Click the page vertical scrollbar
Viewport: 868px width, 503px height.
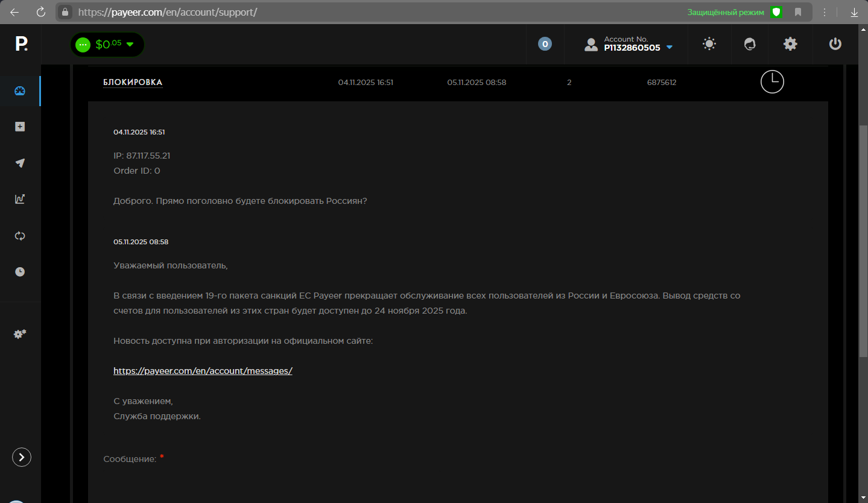click(x=863, y=241)
